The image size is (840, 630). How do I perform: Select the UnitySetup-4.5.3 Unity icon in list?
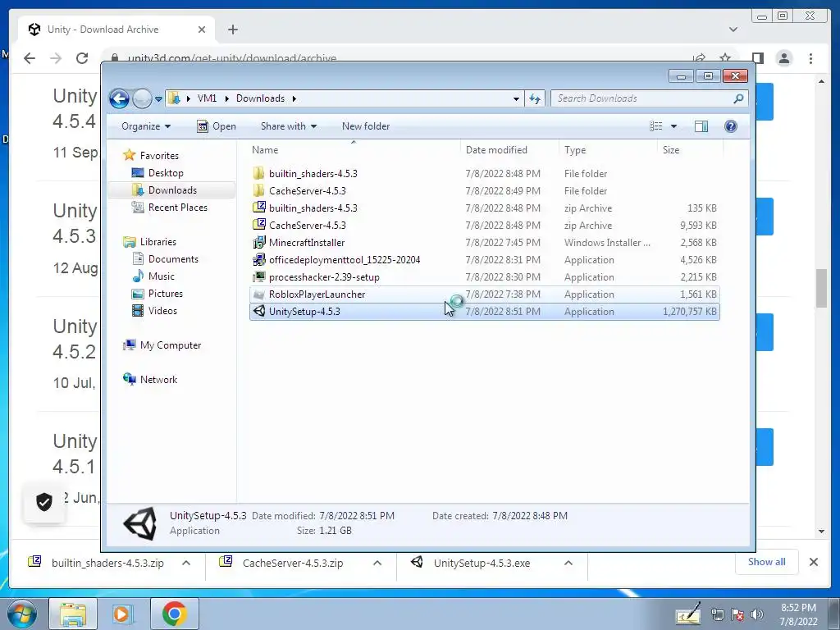(x=259, y=311)
